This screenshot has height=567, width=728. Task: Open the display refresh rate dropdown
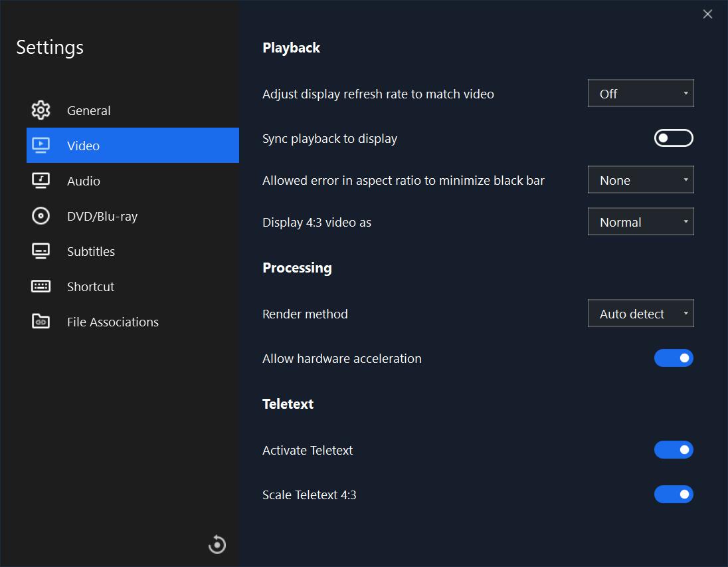[640, 94]
